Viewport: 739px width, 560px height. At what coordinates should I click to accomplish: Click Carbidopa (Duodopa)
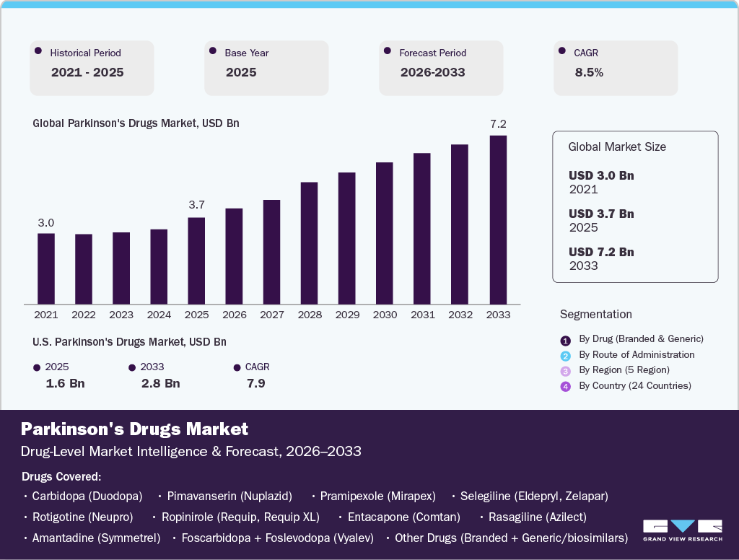pyautogui.click(x=87, y=496)
